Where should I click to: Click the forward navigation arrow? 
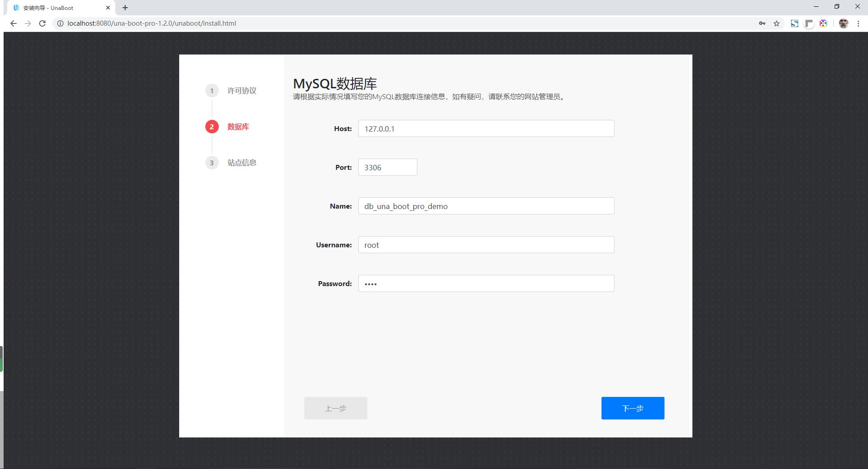[x=27, y=23]
